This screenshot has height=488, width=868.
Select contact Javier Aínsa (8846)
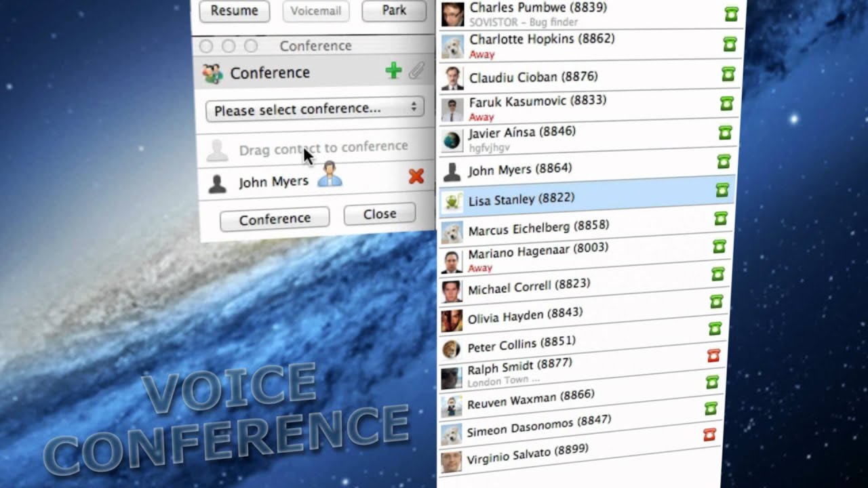click(x=587, y=137)
